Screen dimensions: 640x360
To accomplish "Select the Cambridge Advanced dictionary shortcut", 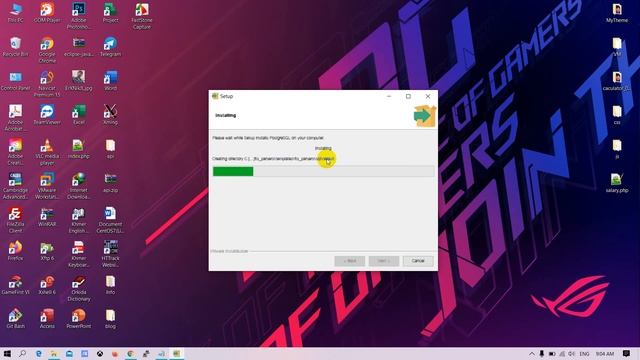I will (x=16, y=186).
